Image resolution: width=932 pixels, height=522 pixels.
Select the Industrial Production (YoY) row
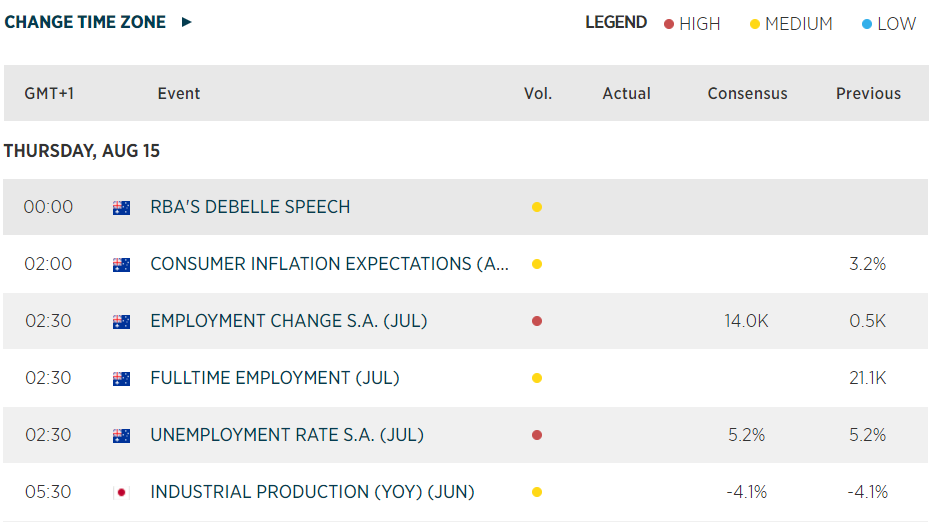pos(312,493)
